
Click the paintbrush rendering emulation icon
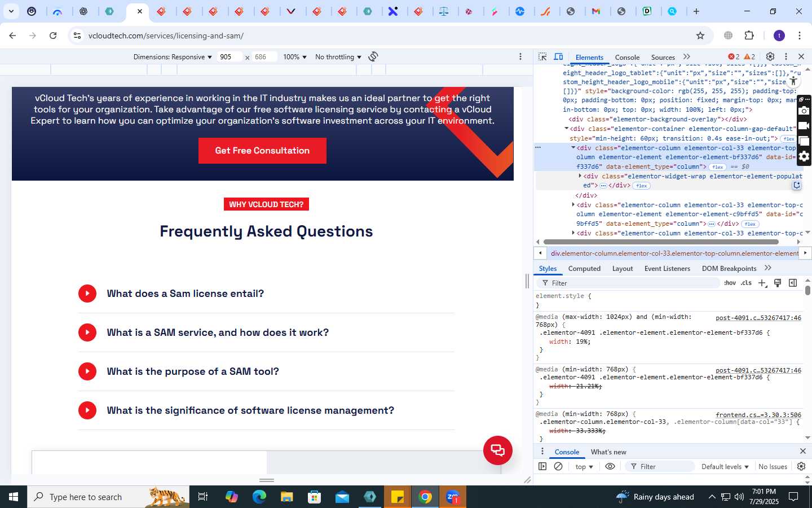(778, 283)
